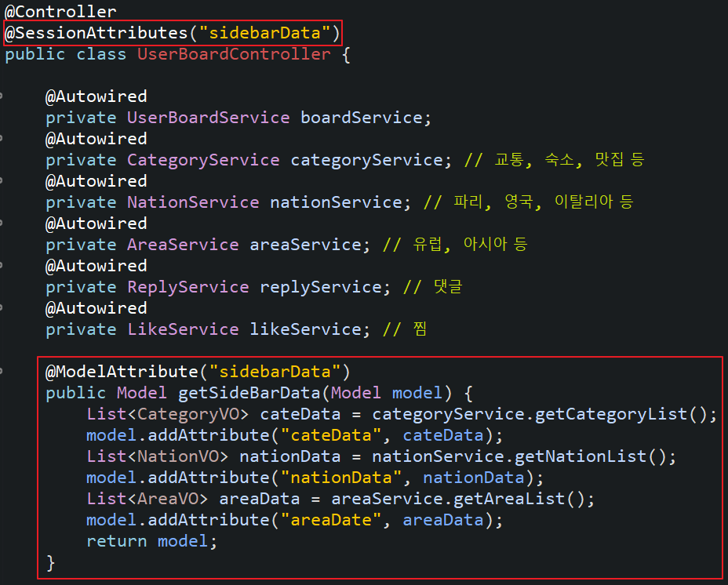728x585 pixels.
Task: Click the @ModelAttribute annotation name
Action: pyautogui.click(x=122, y=372)
